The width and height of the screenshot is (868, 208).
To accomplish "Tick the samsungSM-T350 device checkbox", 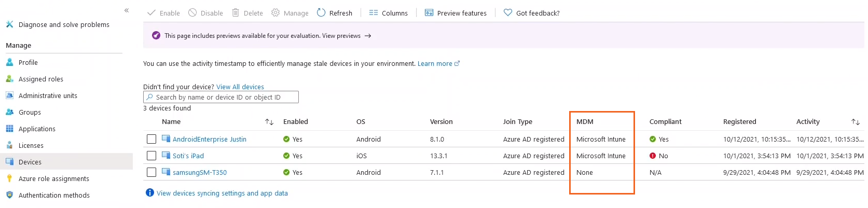I will tap(151, 172).
